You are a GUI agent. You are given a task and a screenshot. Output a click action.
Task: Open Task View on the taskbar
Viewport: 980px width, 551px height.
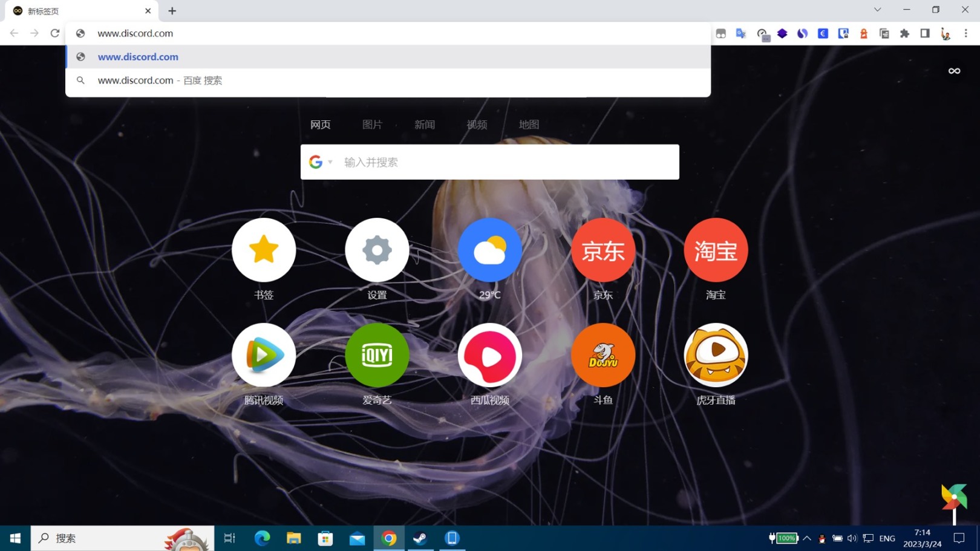pos(229,538)
